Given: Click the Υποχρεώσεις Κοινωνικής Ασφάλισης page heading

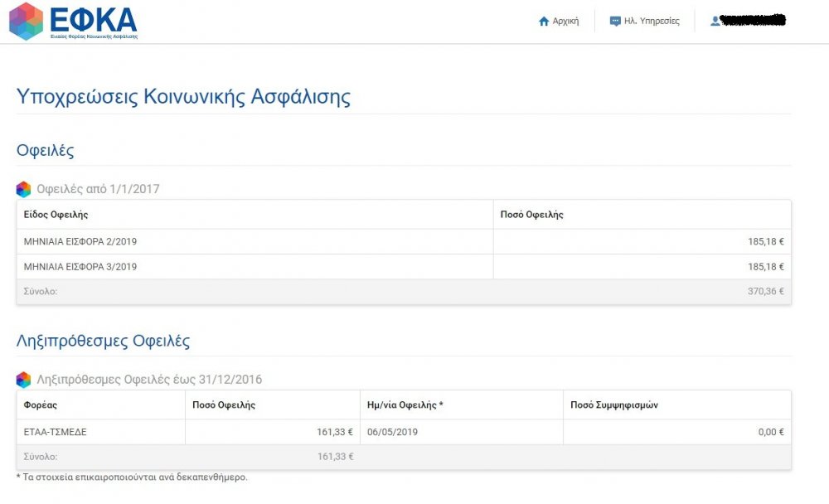Looking at the screenshot, I should (183, 97).
